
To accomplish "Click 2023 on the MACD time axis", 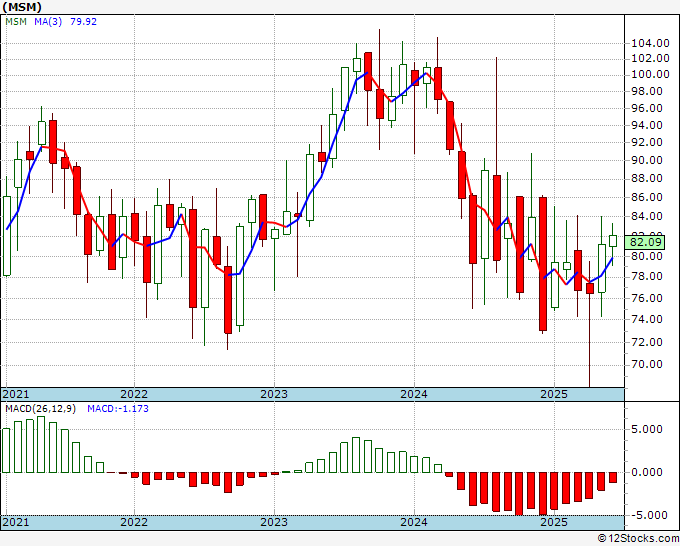I will pos(274,522).
